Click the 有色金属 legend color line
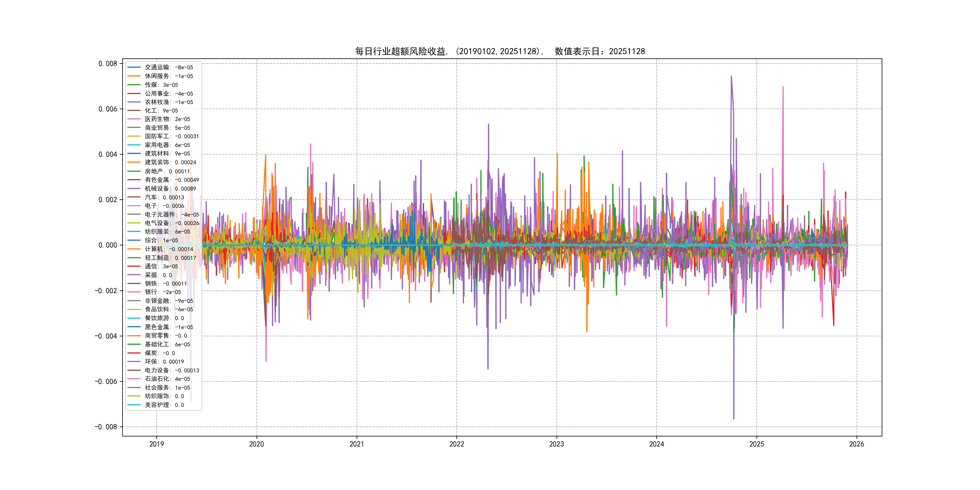The width and height of the screenshot is (980, 490). [x=134, y=180]
